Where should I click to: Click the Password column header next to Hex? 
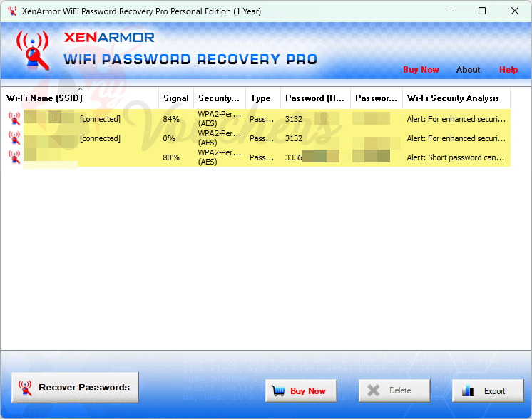tap(377, 98)
